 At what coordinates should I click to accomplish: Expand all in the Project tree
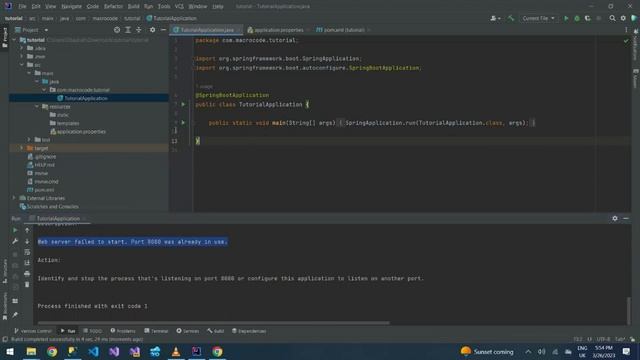click(x=128, y=30)
